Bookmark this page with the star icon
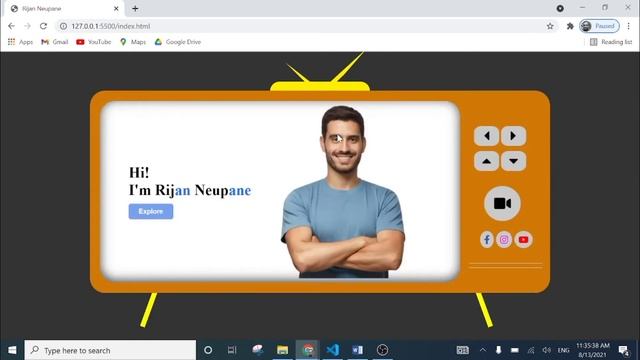 (550, 26)
